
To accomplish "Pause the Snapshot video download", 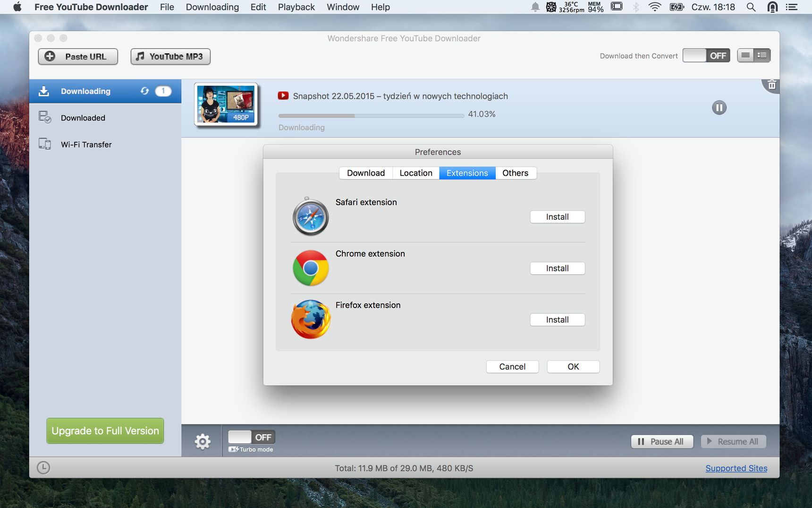I will (719, 108).
